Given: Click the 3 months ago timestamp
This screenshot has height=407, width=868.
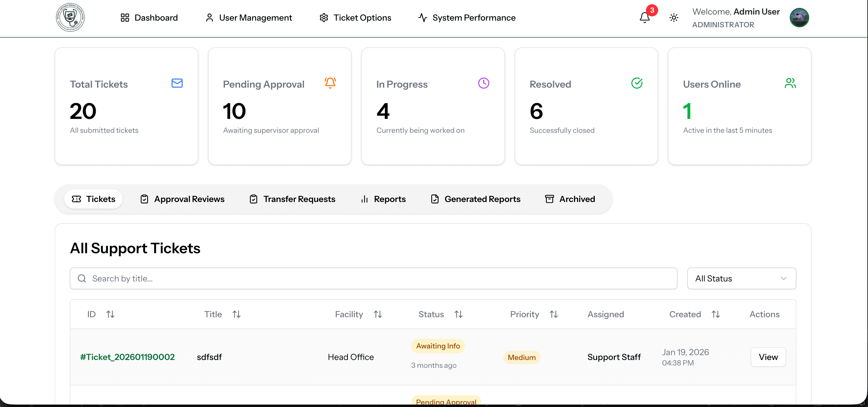Looking at the screenshot, I should point(434,365).
